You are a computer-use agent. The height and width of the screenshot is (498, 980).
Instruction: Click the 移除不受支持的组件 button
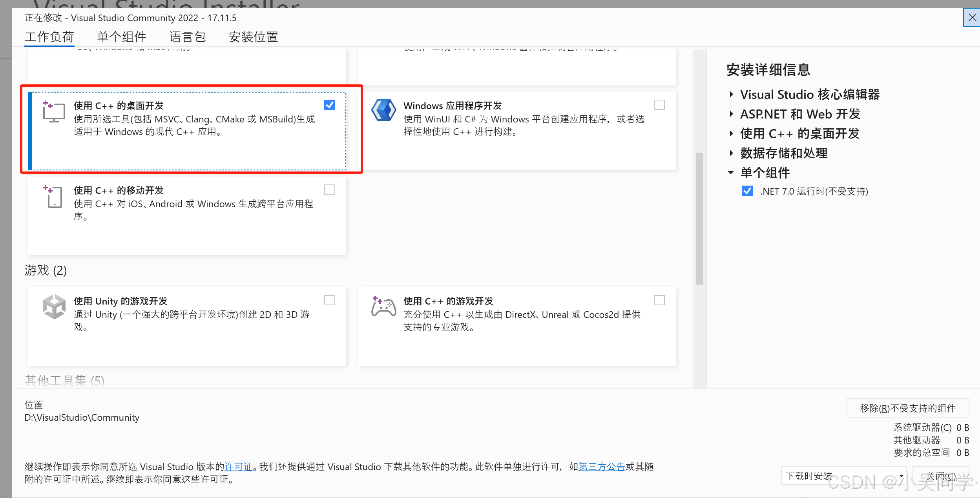(907, 408)
